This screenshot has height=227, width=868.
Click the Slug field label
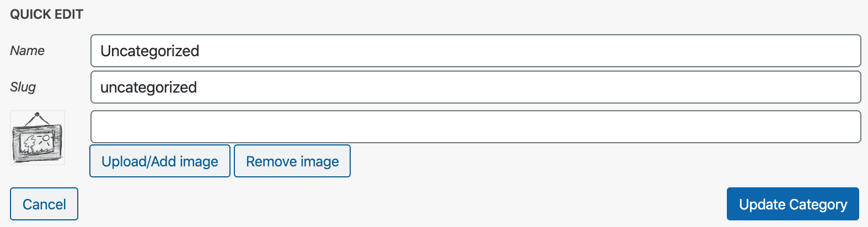coord(23,87)
